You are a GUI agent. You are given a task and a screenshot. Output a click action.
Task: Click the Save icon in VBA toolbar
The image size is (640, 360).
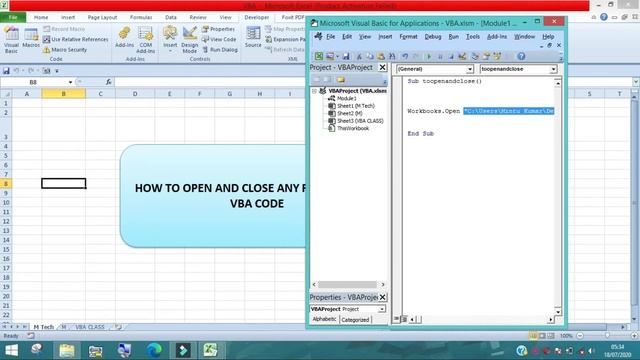click(346, 56)
